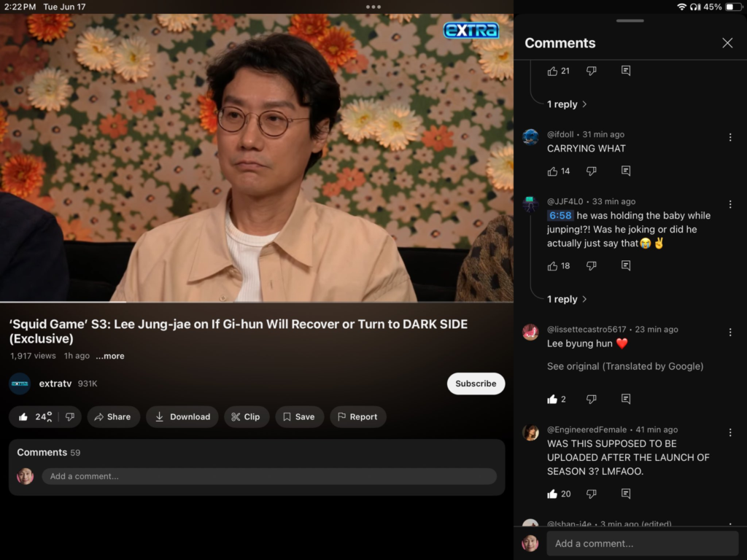Report this video

click(357, 416)
